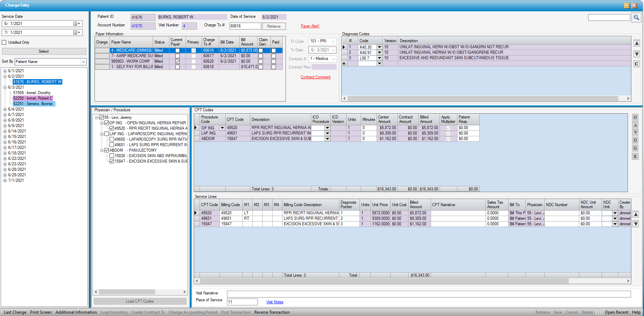Click the Visit Notes link
The width and height of the screenshot is (644, 316).
275,302
